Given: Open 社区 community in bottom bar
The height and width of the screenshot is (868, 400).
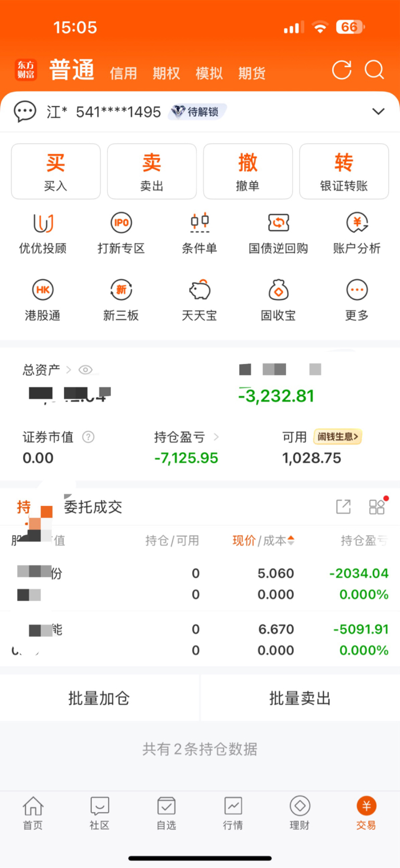Looking at the screenshot, I should [x=99, y=813].
